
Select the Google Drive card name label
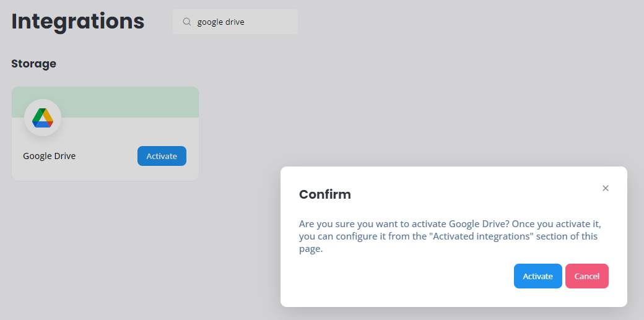coord(50,156)
